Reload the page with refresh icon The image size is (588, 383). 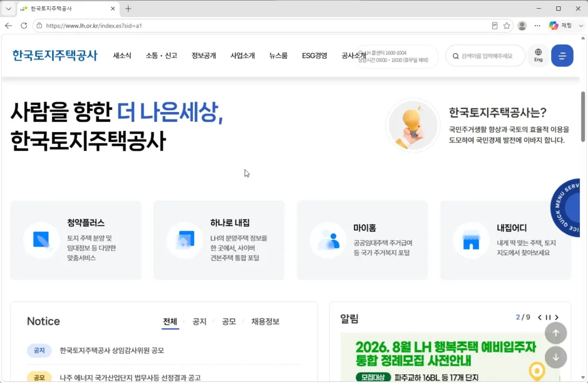tap(24, 25)
